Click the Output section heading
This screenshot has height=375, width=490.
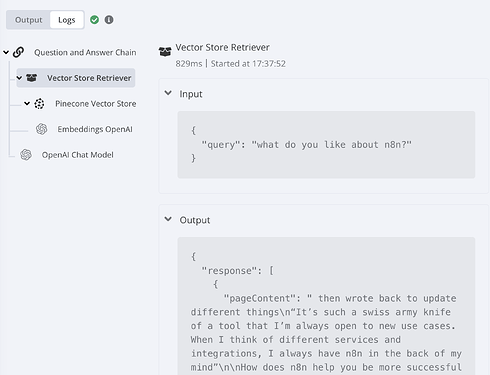coord(195,220)
